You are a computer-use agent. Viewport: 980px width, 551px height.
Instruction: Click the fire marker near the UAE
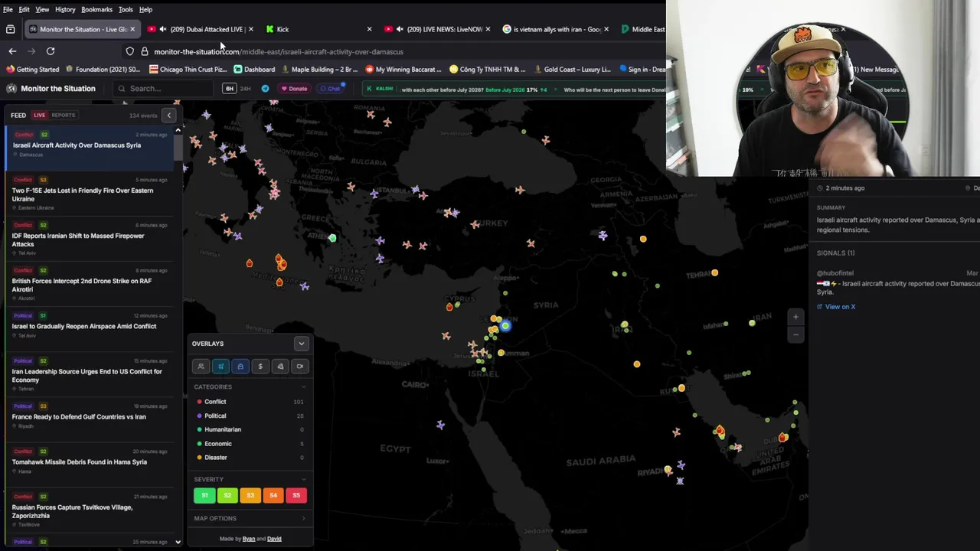(783, 437)
